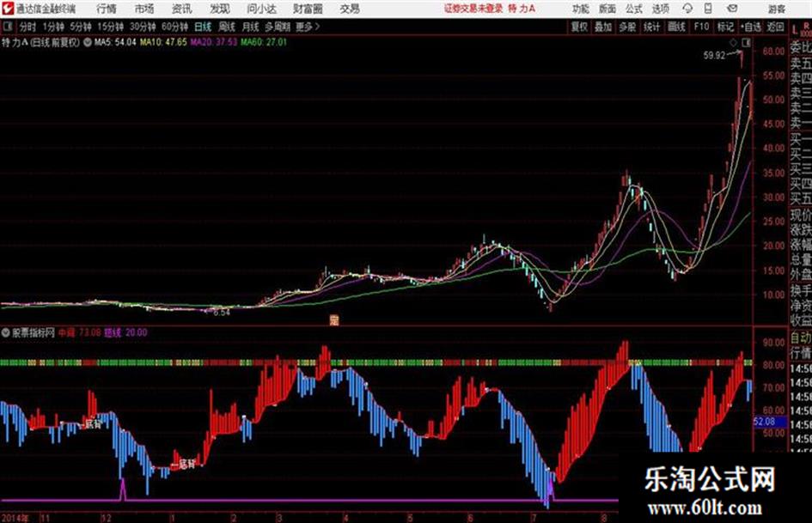Click the MA5: 54.04 label
This screenshot has width=812, height=523.
coord(115,42)
